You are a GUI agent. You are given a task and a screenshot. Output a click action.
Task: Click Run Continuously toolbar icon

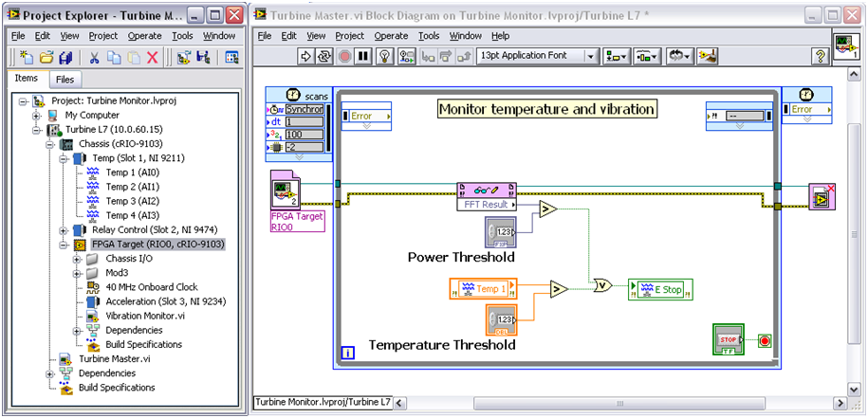pyautogui.click(x=323, y=56)
